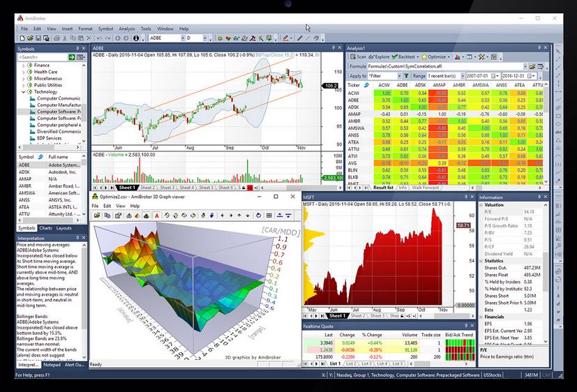Select Sheet 2 tab in ADBE chart
This screenshot has height=392, width=577.
pos(147,188)
